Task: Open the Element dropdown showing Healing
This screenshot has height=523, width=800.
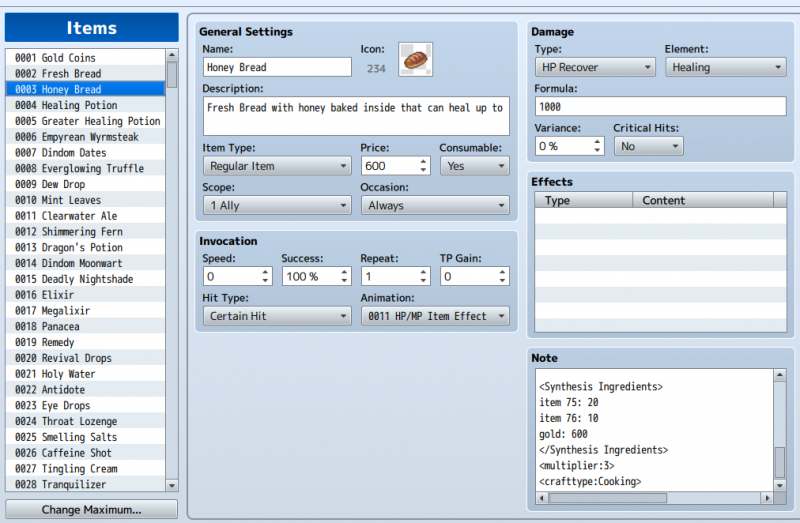Action: coord(726,67)
